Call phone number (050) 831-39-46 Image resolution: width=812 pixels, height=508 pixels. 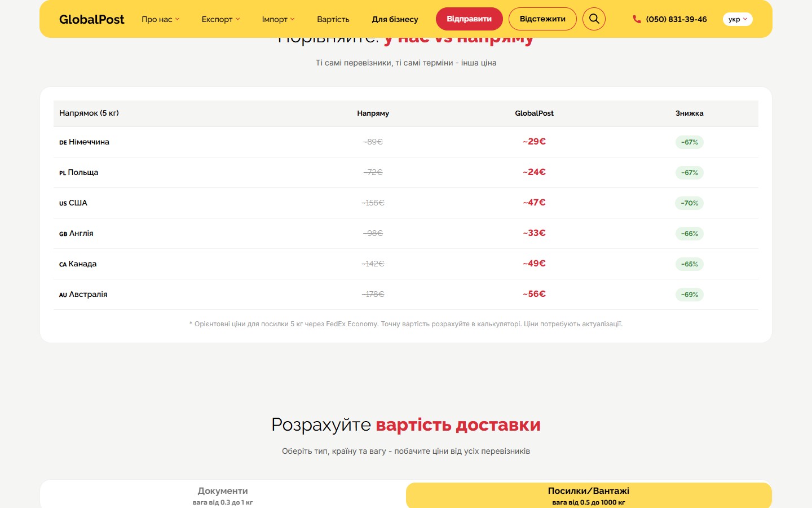(x=676, y=19)
